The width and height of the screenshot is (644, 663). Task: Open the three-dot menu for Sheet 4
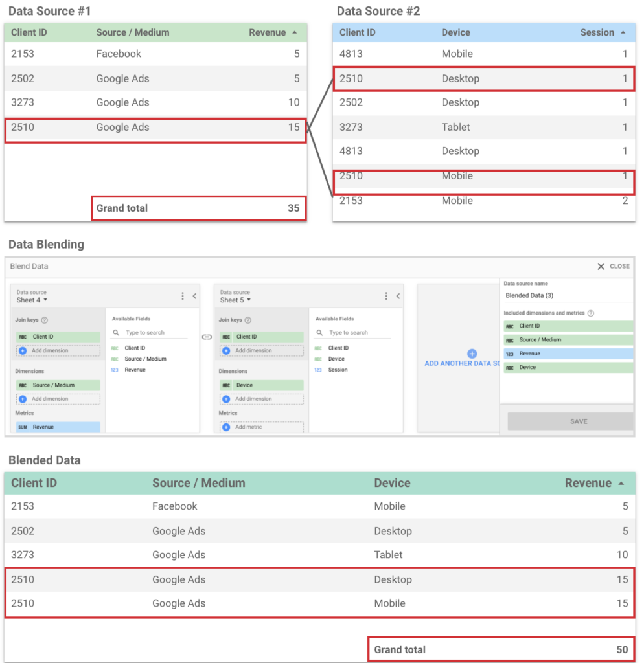click(183, 296)
